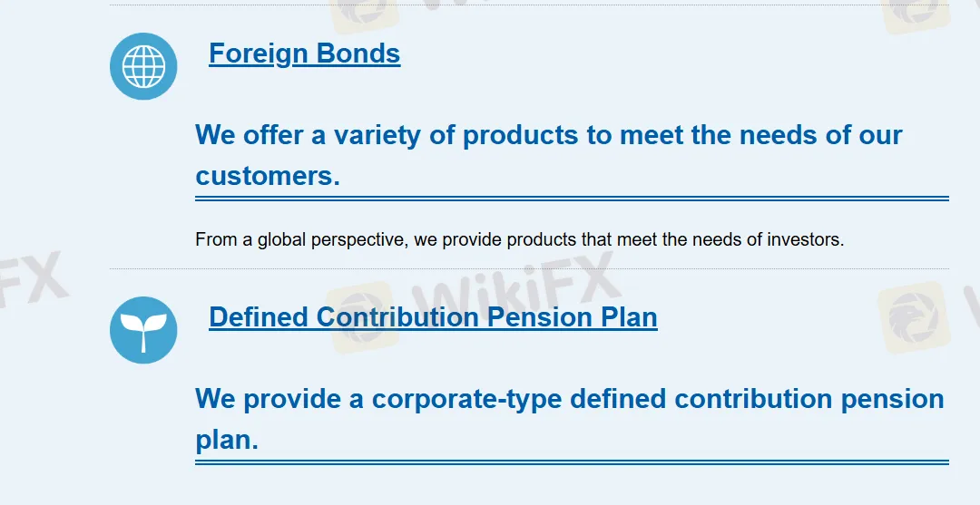Click the partial WikiFX badge at the top center
The height and width of the screenshot is (505, 980).
click(365, 15)
